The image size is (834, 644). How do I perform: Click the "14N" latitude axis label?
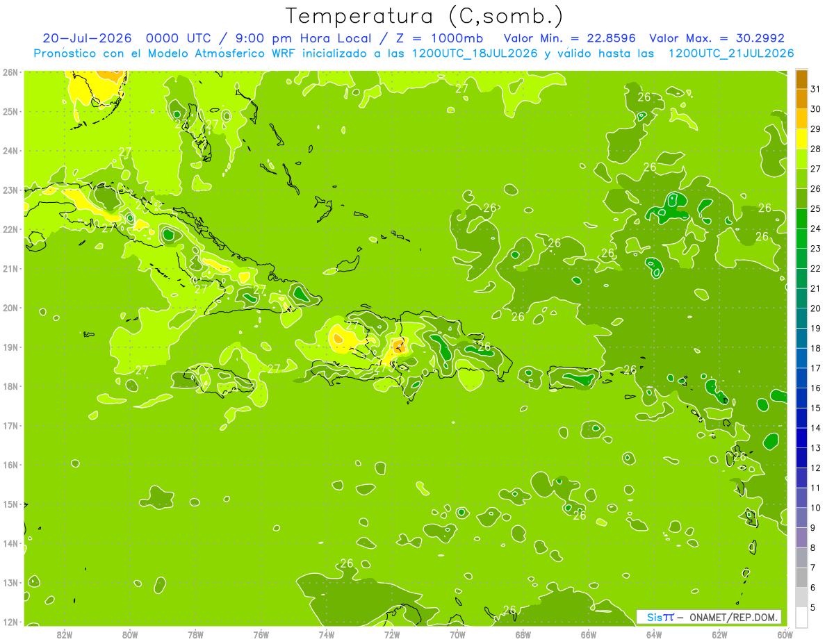(10, 543)
